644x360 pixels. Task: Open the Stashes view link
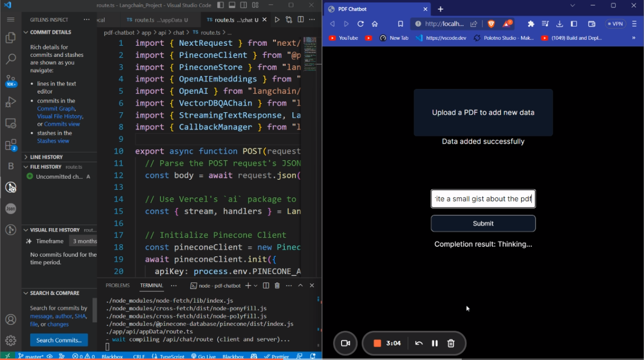click(x=53, y=141)
